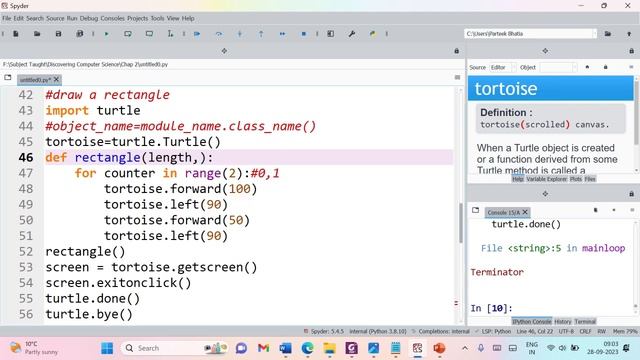
Task: Open the Source menu
Action: pos(55,18)
